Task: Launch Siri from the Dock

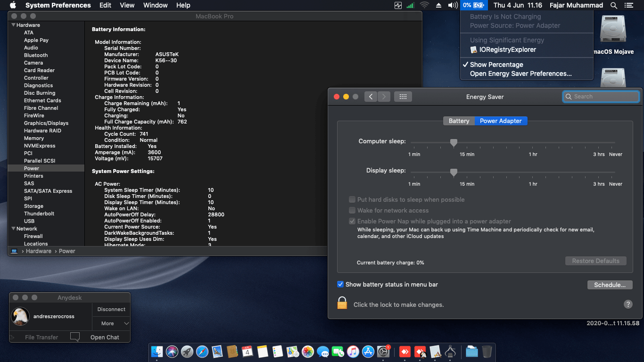Action: [x=172, y=352]
